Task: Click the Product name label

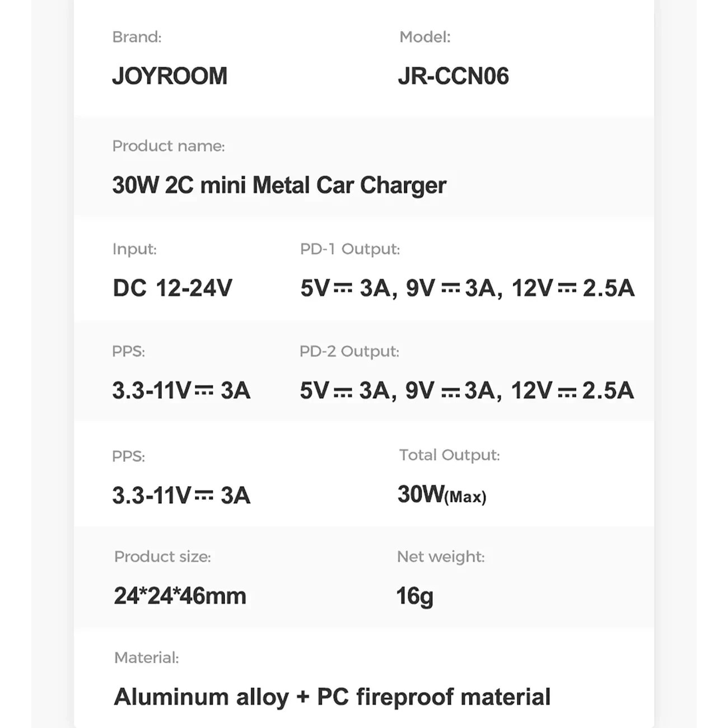Action: point(168,146)
